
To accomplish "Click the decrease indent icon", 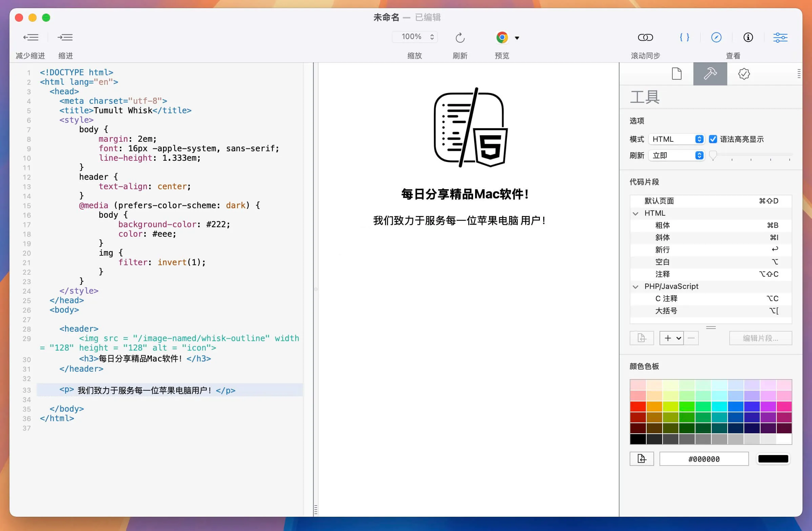I will tap(31, 37).
